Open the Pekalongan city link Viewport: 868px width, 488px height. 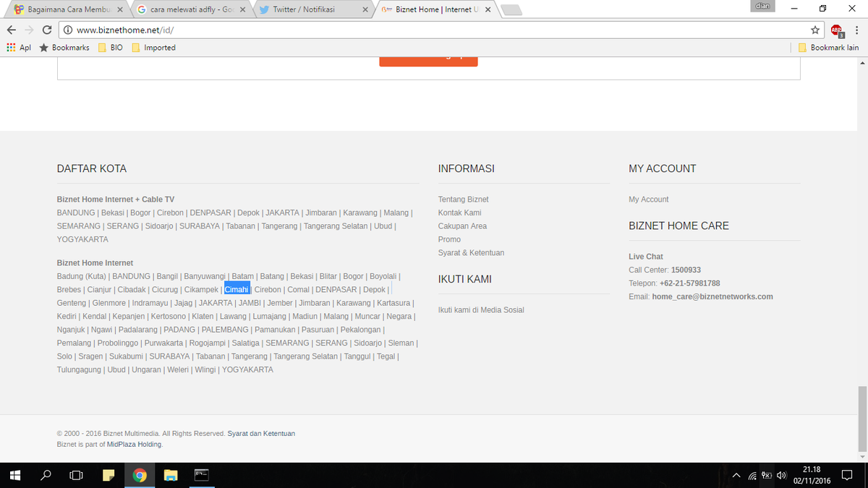coord(360,330)
